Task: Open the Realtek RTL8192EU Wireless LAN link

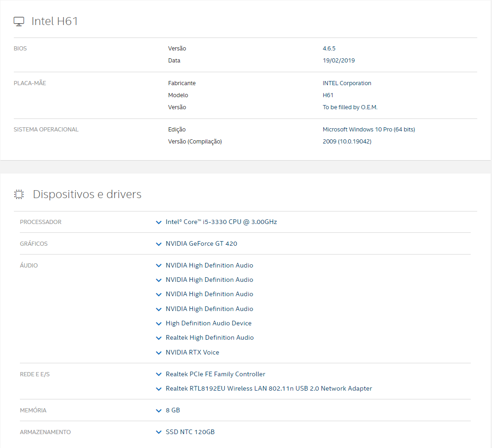Action: coord(269,388)
